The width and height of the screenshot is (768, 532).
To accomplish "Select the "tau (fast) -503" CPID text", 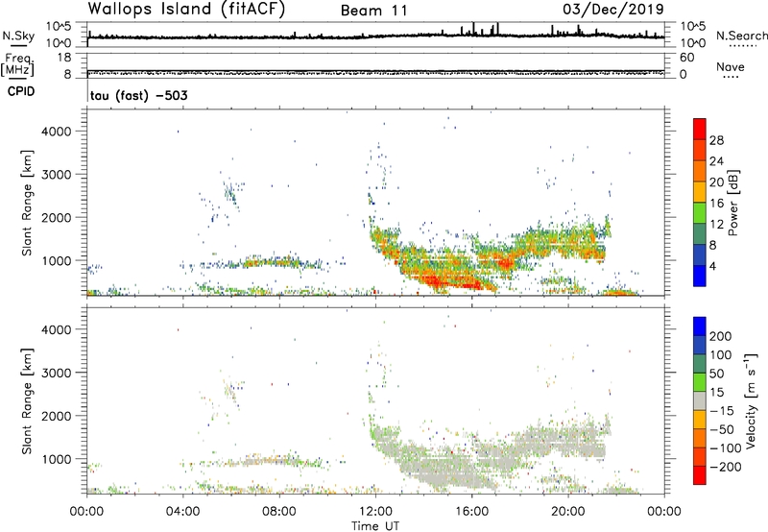I will pos(138,95).
